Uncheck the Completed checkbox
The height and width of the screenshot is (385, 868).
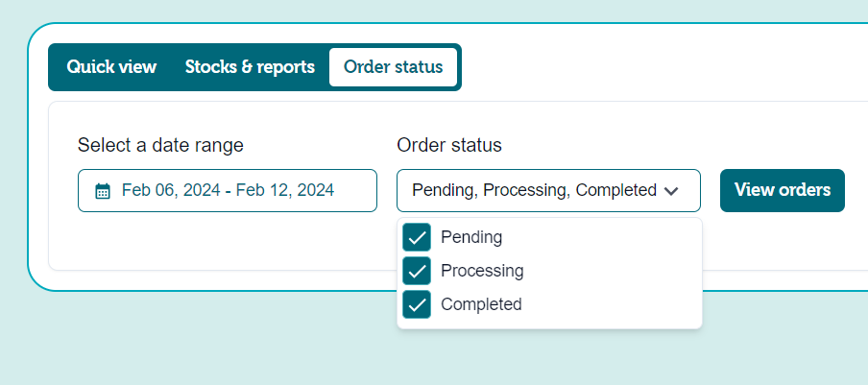tap(417, 304)
